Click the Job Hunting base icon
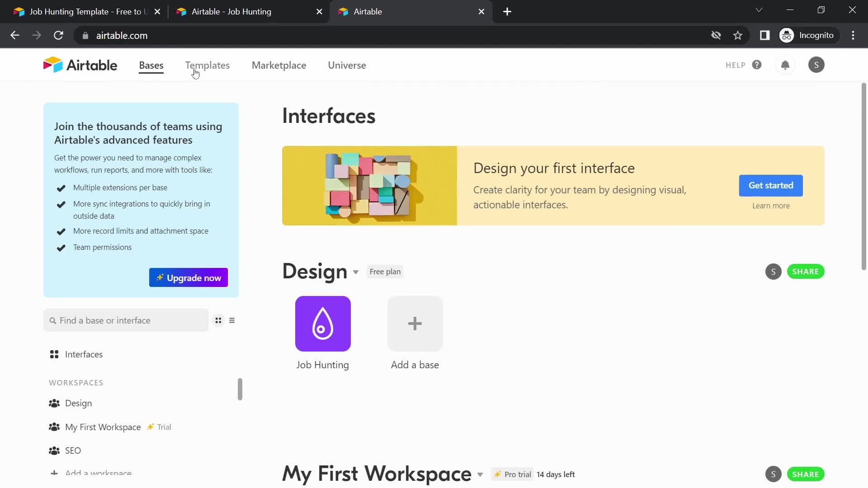This screenshot has width=868, height=488. (x=322, y=323)
